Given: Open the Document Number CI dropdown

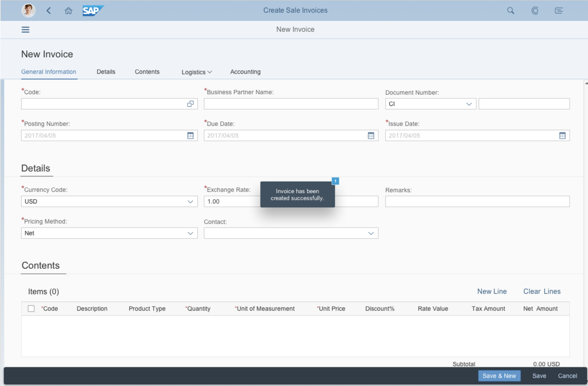Looking at the screenshot, I should click(x=469, y=104).
